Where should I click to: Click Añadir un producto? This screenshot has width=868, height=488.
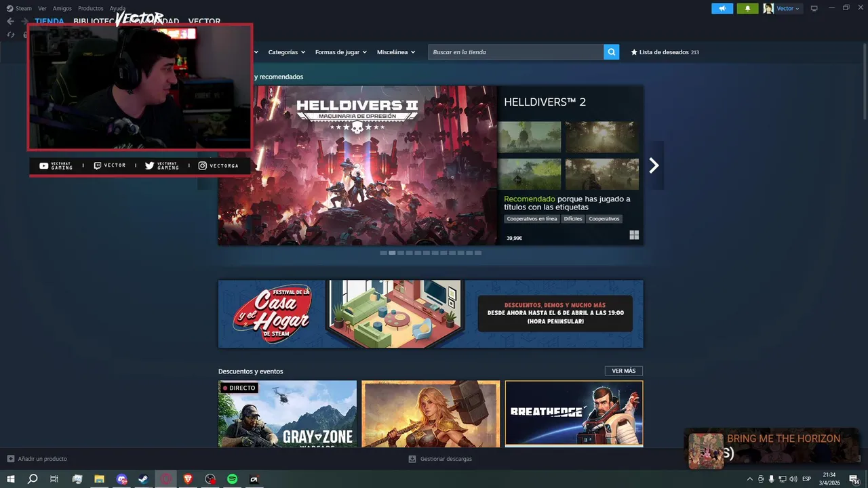tap(37, 459)
